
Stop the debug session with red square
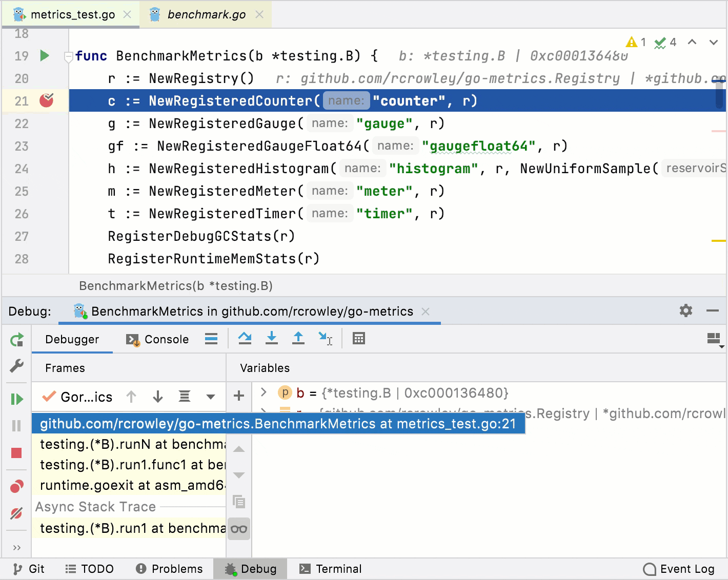pos(17,453)
